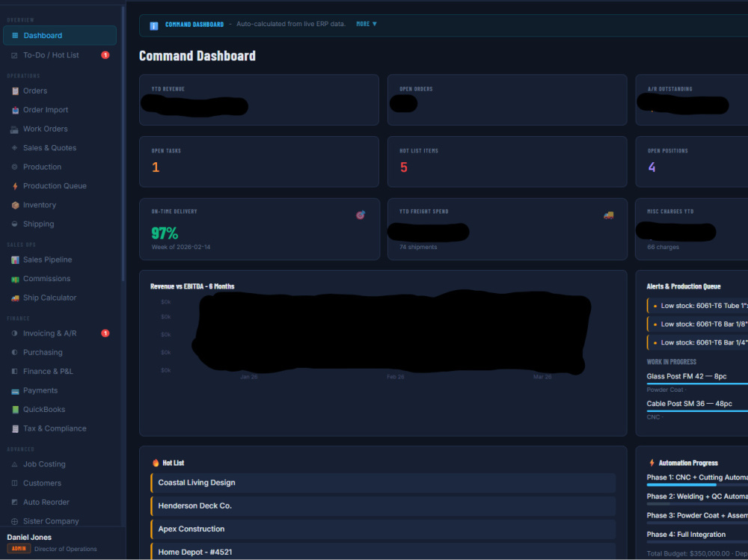Click the Cable Post SM 36 — 48pc entry
This screenshot has width=748, height=560.
(x=690, y=404)
